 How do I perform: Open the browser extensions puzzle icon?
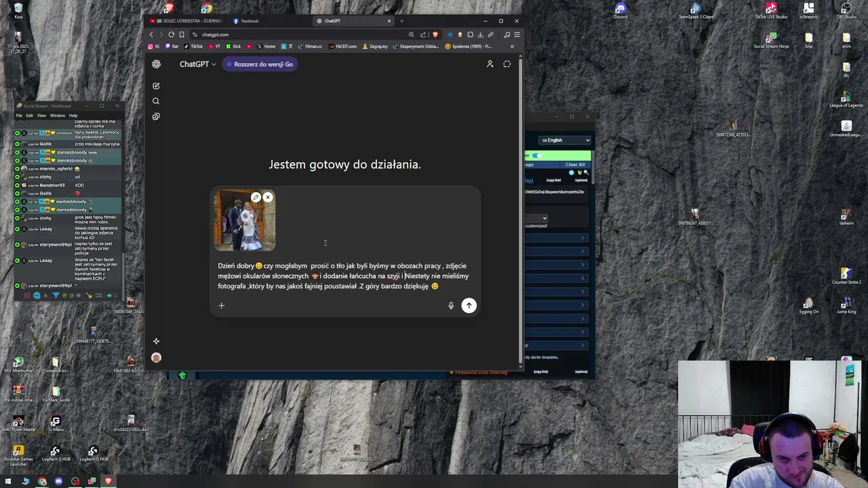tap(470, 35)
